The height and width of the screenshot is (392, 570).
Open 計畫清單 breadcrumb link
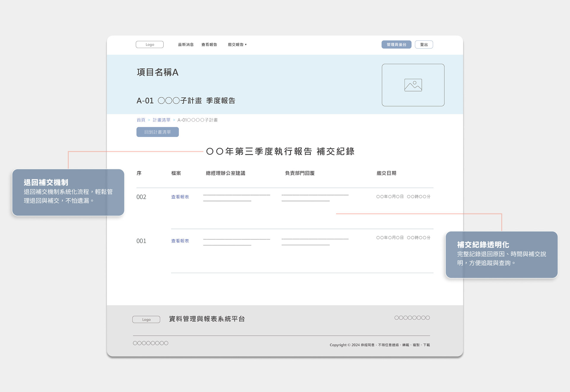pyautogui.click(x=161, y=120)
